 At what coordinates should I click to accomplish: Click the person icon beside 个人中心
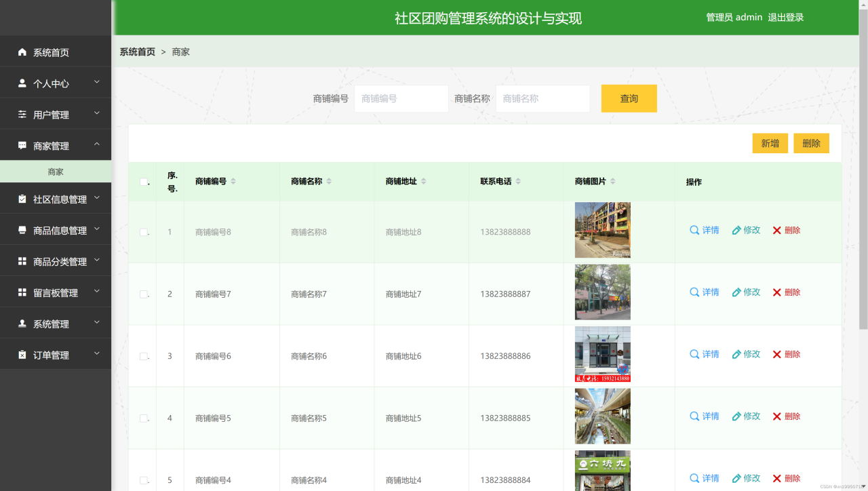pyautogui.click(x=22, y=83)
